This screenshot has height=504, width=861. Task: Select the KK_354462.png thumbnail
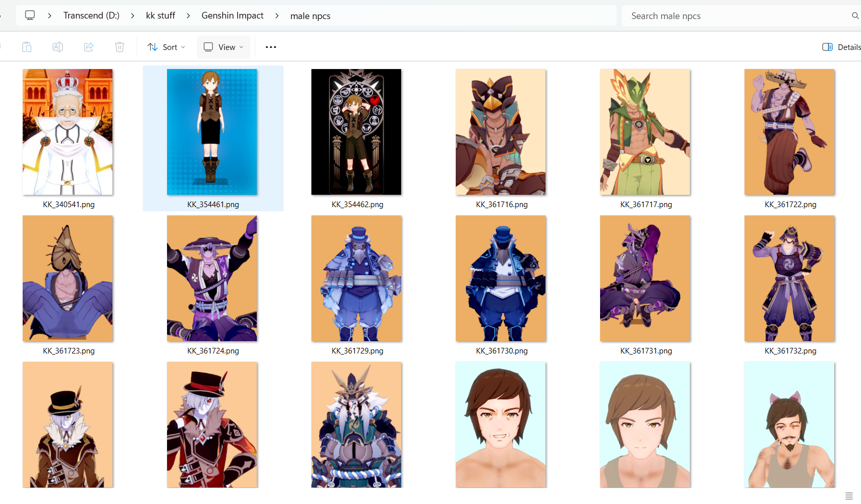point(356,132)
